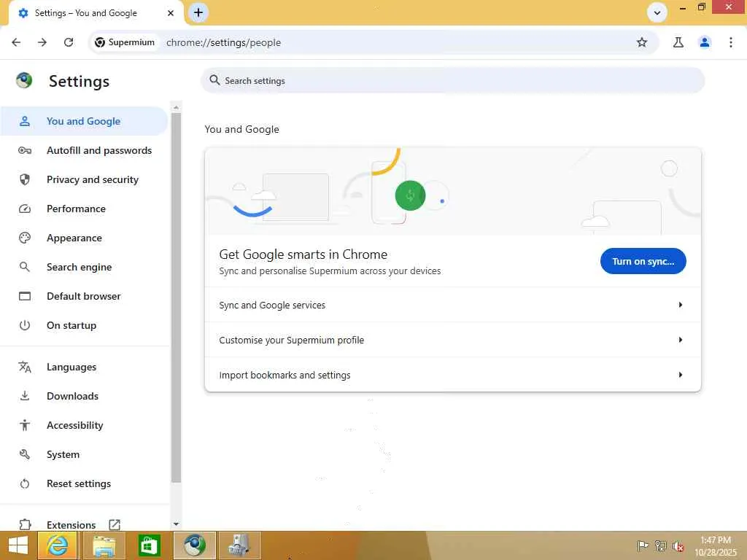Screen dimensions: 747x560
Task: Click the network tray icon
Action: tap(661, 545)
